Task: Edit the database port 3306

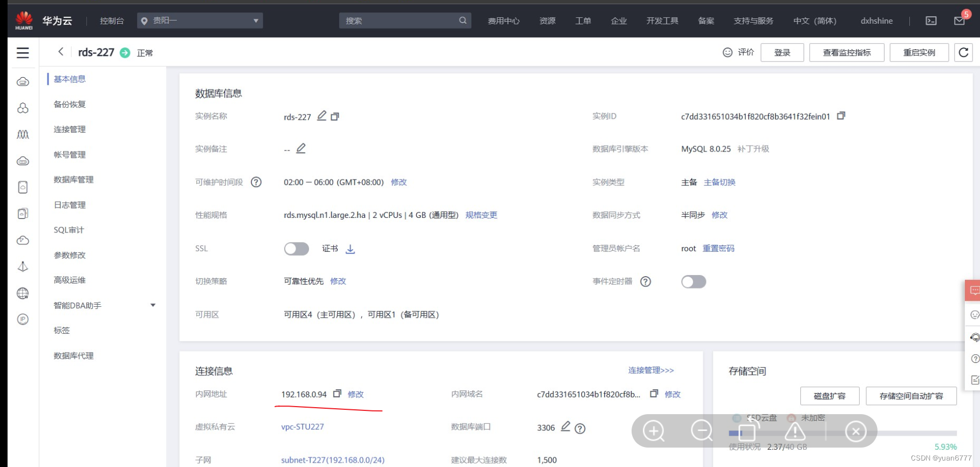Action: pyautogui.click(x=565, y=427)
